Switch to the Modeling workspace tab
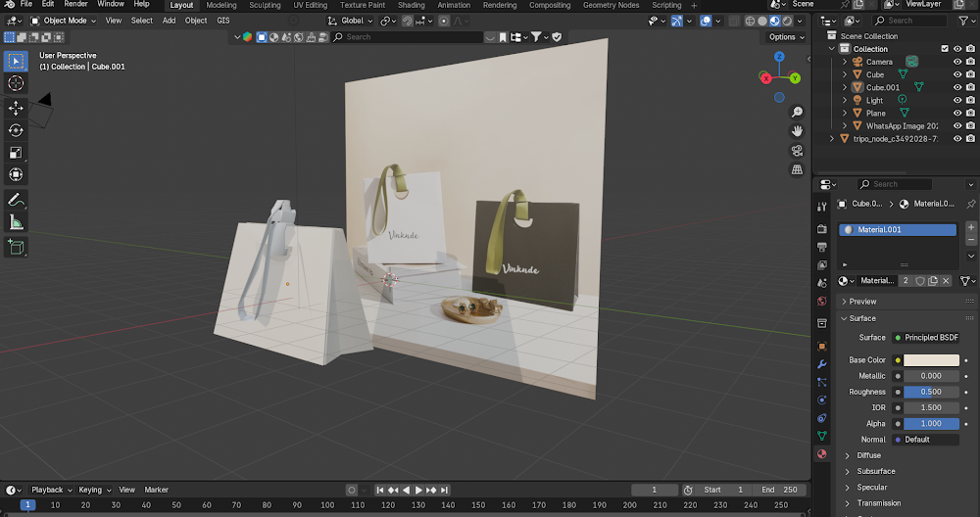 click(221, 5)
